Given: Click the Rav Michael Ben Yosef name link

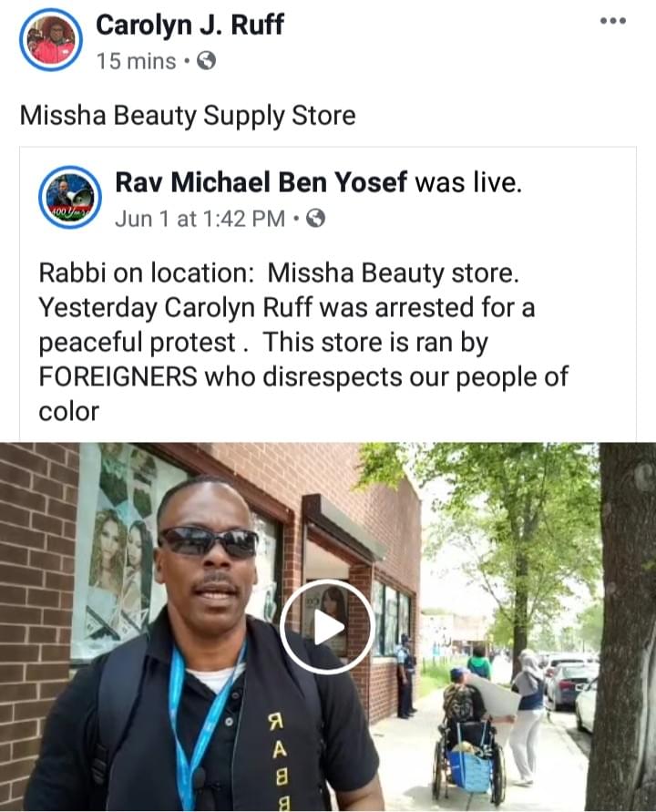Looking at the screenshot, I should click(x=261, y=182).
